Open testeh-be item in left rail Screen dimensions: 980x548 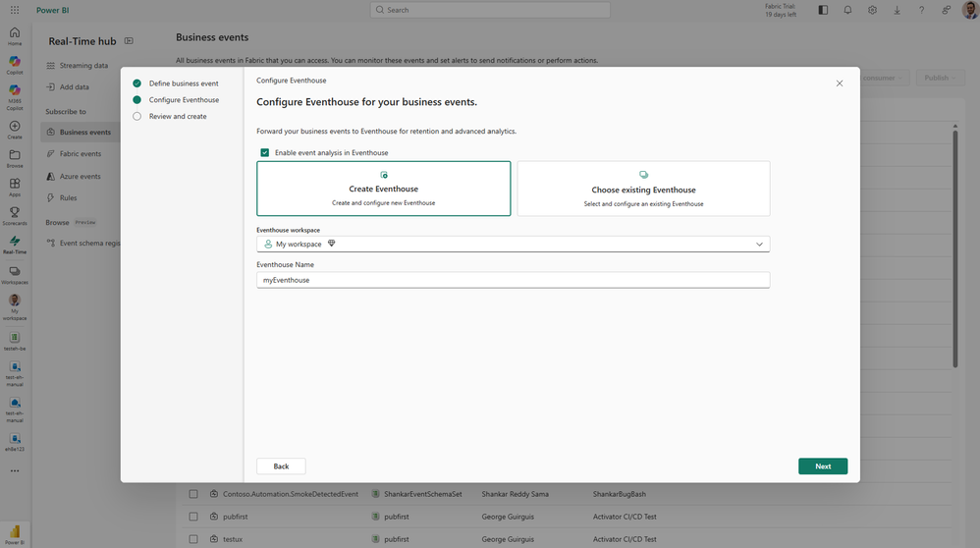point(15,341)
